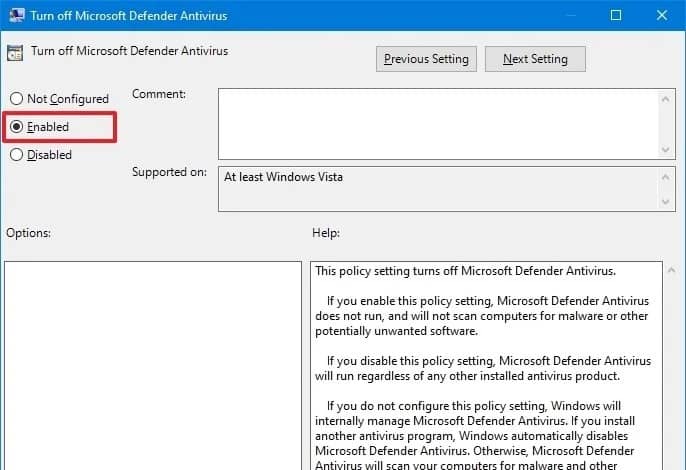Click the title bar window icon

click(x=17, y=15)
